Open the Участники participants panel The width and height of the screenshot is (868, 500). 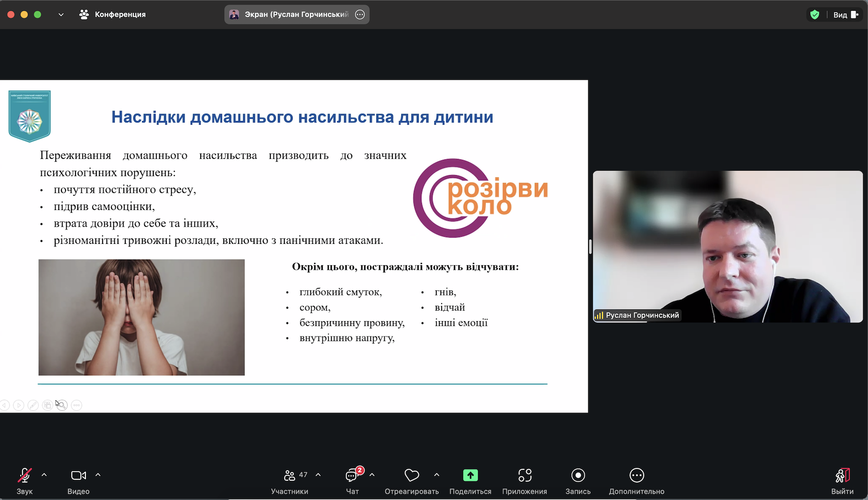(x=289, y=476)
